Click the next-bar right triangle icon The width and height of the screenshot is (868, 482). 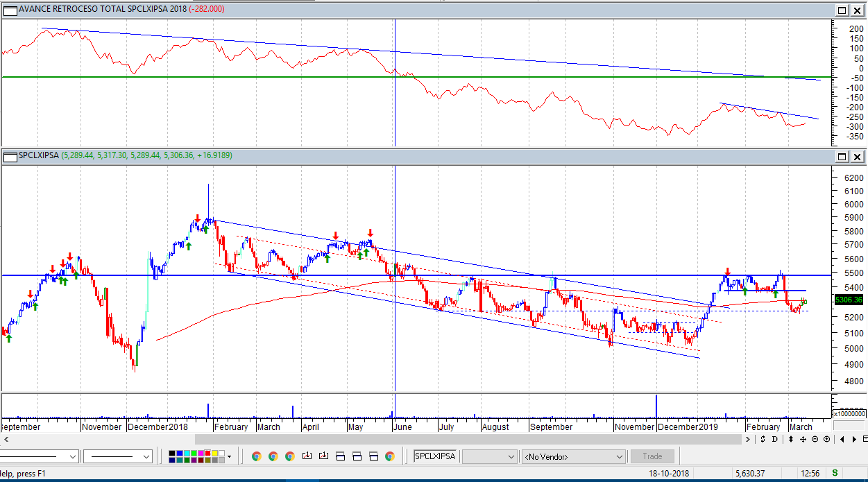click(854, 439)
